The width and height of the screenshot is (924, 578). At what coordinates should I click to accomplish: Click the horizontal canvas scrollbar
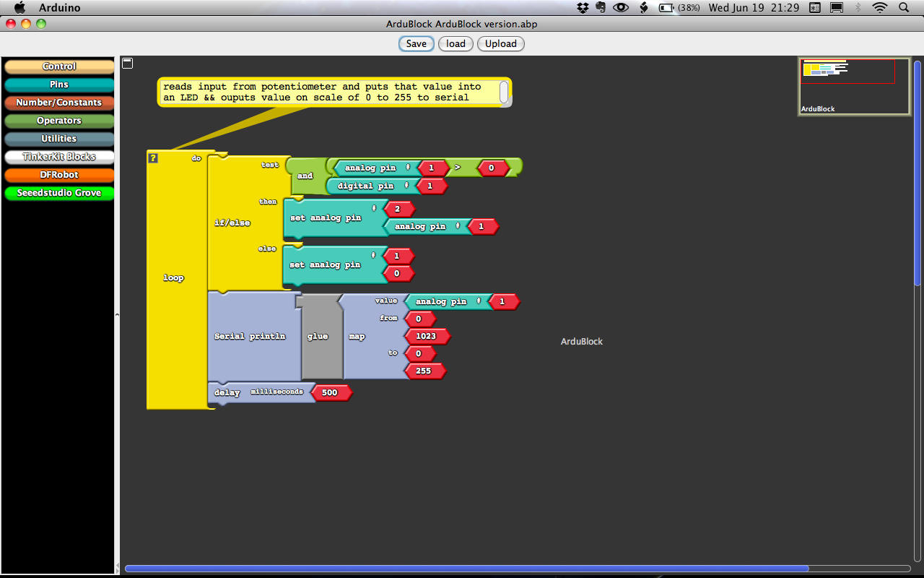click(467, 569)
